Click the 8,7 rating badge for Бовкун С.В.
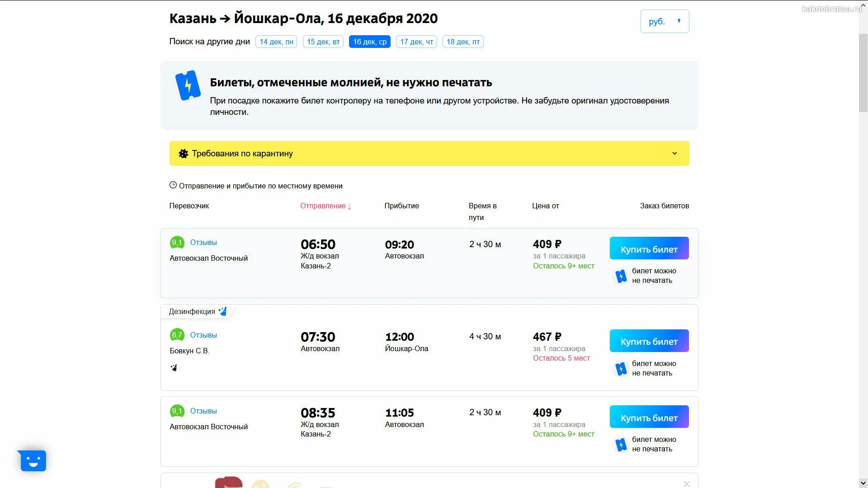 pos(177,335)
